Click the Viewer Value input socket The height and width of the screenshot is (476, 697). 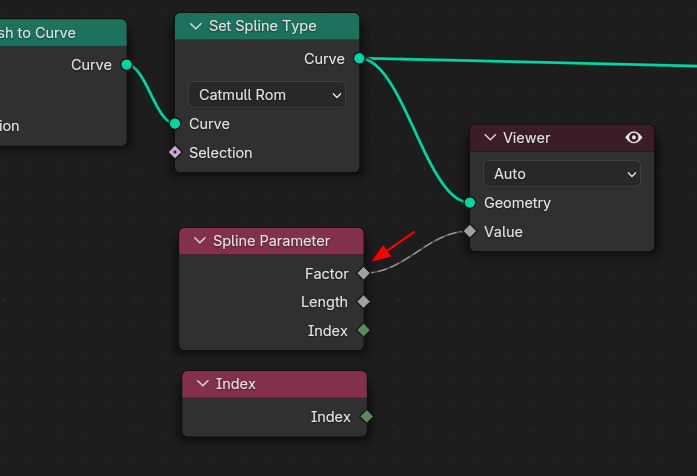coord(470,231)
